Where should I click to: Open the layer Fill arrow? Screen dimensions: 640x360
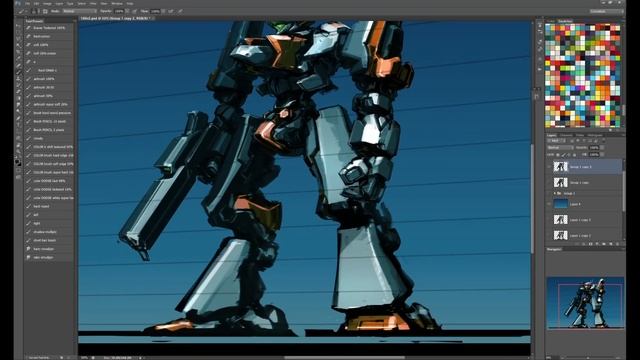pyautogui.click(x=602, y=155)
